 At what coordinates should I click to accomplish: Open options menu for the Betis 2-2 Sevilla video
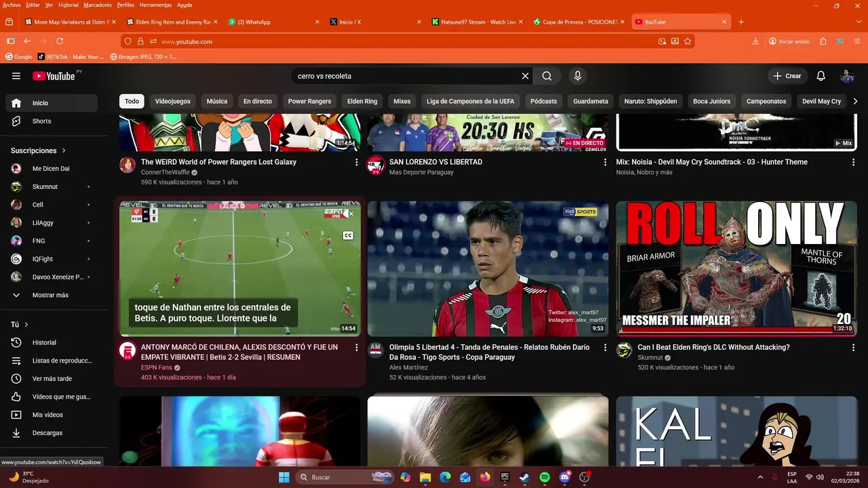(357, 348)
